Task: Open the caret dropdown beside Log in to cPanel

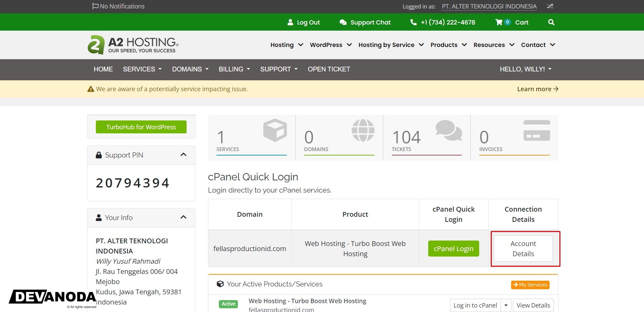Action: tap(506, 306)
